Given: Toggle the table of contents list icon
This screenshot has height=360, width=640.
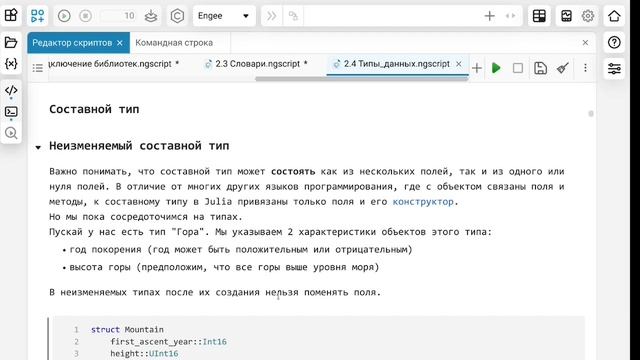Looking at the screenshot, I should [38, 68].
